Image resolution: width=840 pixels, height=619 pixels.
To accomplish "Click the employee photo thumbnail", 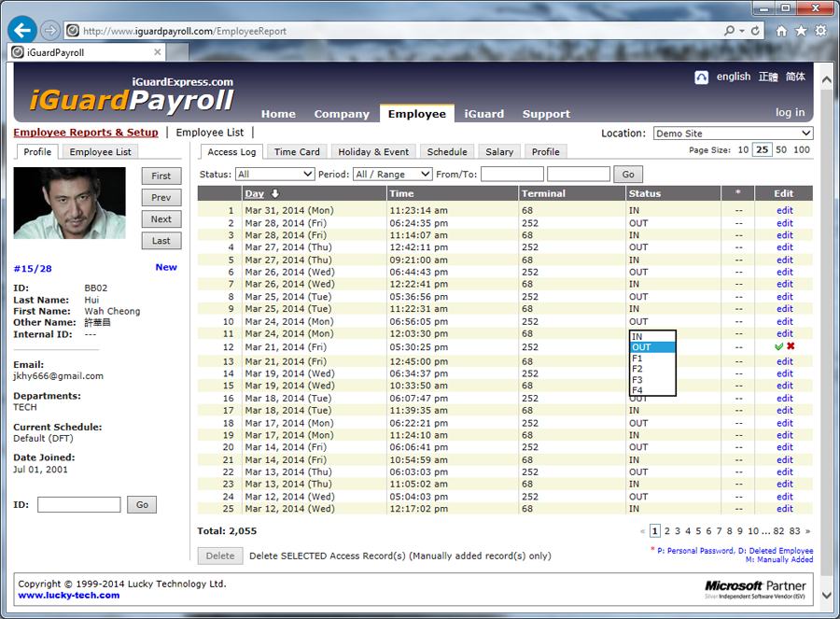I will (70, 204).
